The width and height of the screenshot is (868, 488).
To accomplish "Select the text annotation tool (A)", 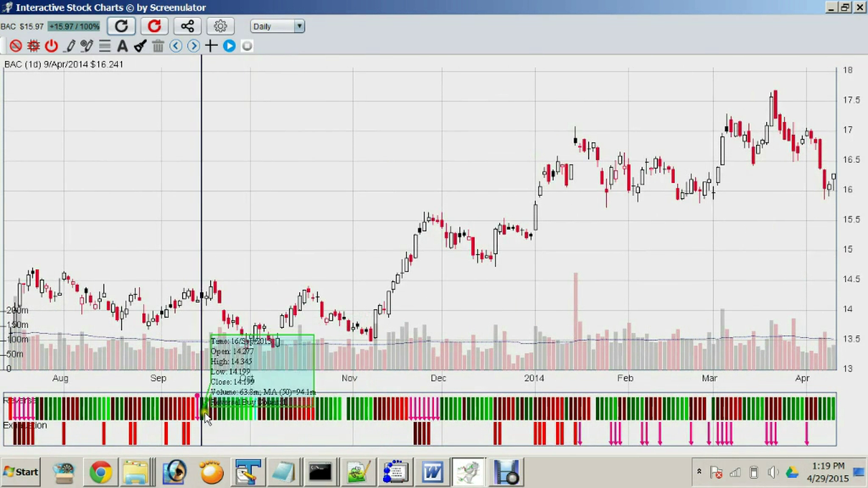I will (x=122, y=45).
